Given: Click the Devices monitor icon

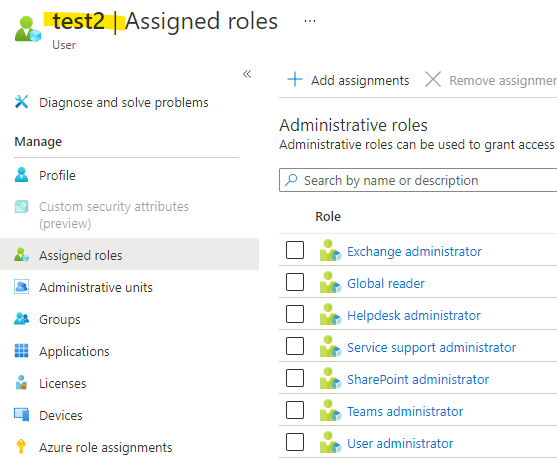Looking at the screenshot, I should [21, 415].
